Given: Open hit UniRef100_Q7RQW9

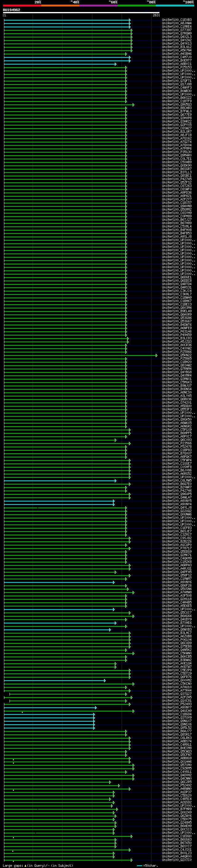Looking at the screenshot, I should tap(177, 33).
